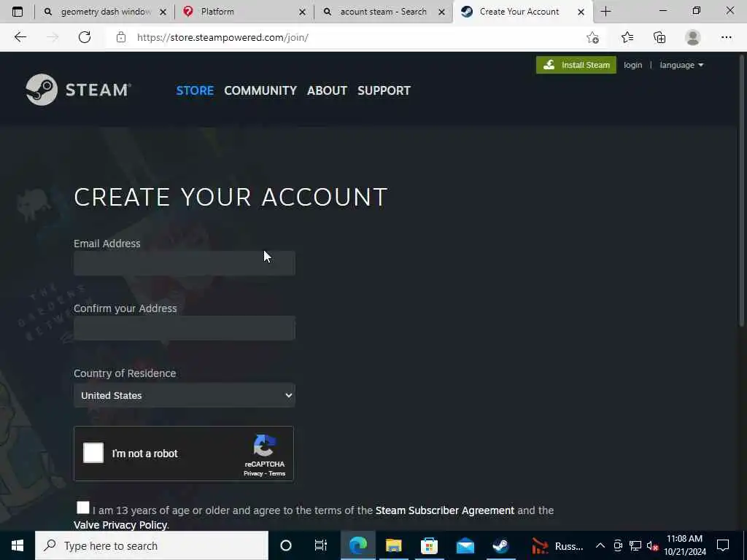
Task: Open the browser profile avatar
Action: [x=693, y=37]
